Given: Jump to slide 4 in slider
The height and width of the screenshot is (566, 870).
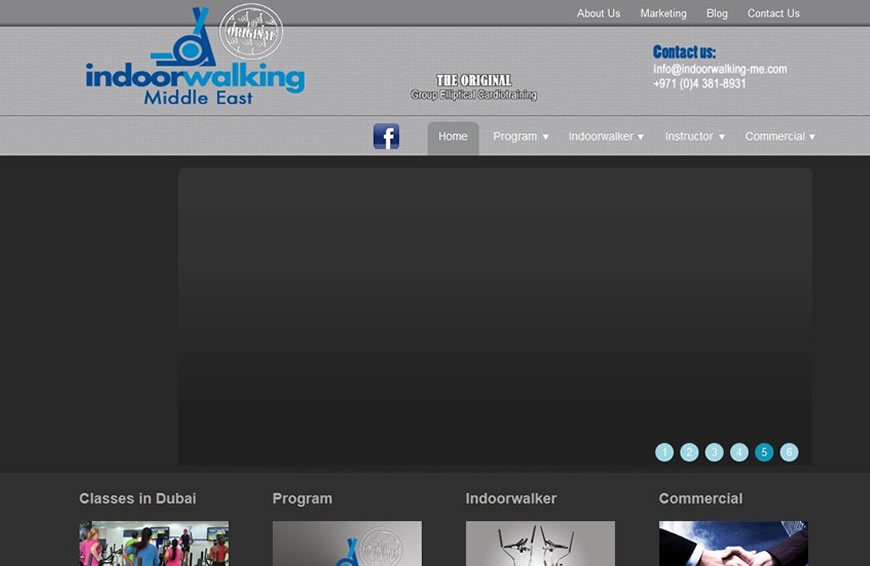Looking at the screenshot, I should 739,452.
